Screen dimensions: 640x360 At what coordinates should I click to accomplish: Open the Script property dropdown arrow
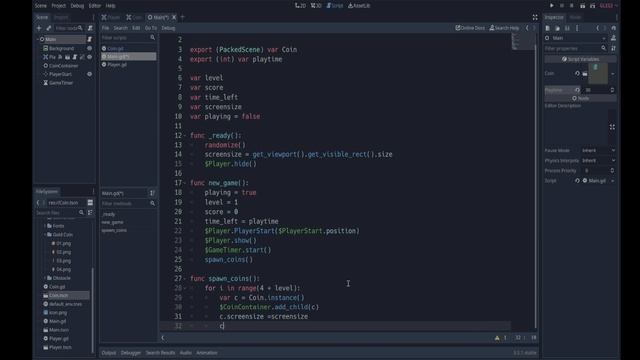tap(613, 180)
